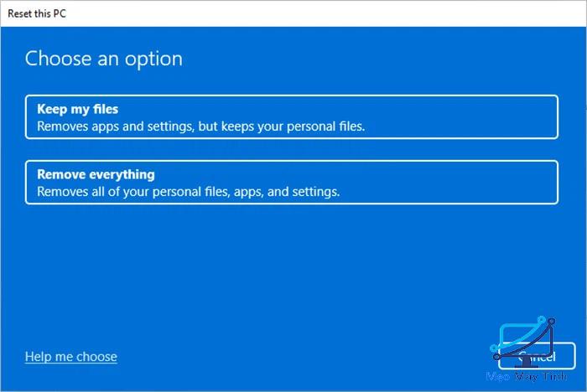Select the bold Keep my files title
The image size is (587, 392).
(77, 109)
